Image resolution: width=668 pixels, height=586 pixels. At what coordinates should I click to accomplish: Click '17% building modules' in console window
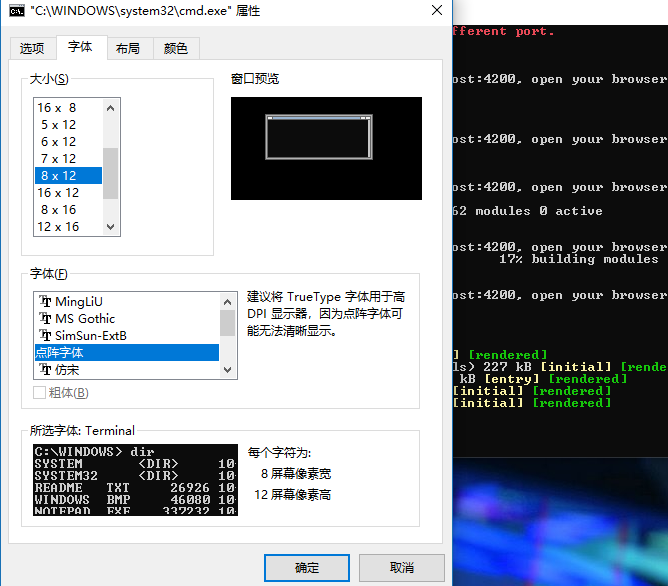[579, 259]
